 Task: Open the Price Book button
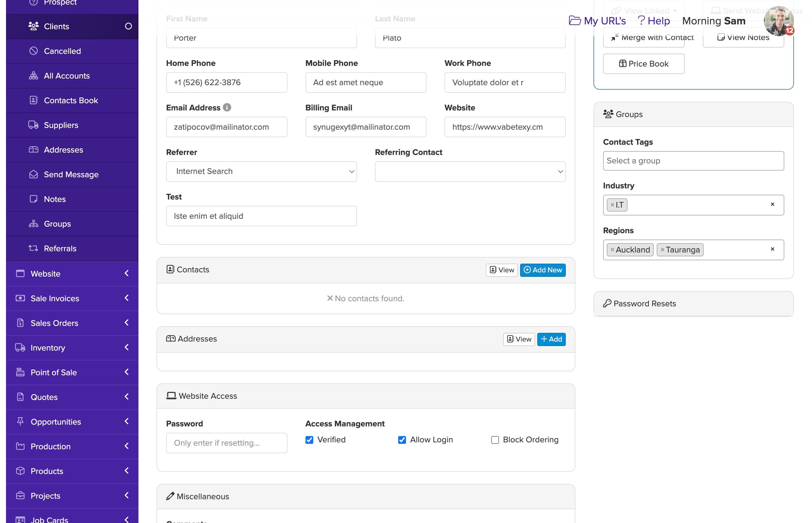point(643,64)
